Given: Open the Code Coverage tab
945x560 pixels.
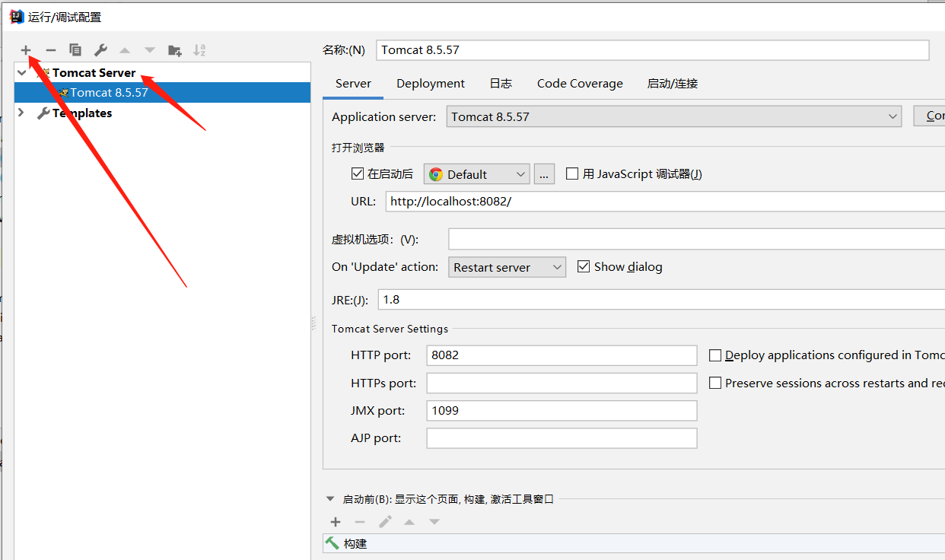Looking at the screenshot, I should [580, 84].
